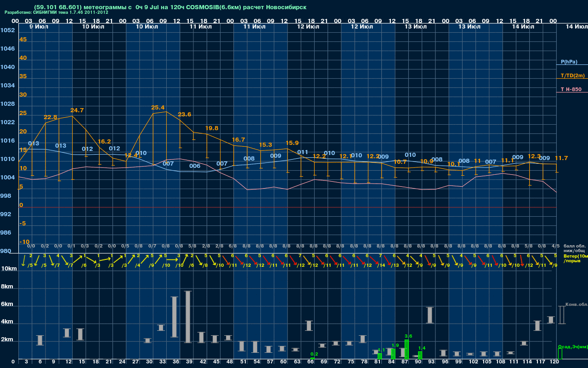Click the 16.2 temperature label
Image resolution: width=588 pixels, height=368 pixels.
(x=104, y=142)
